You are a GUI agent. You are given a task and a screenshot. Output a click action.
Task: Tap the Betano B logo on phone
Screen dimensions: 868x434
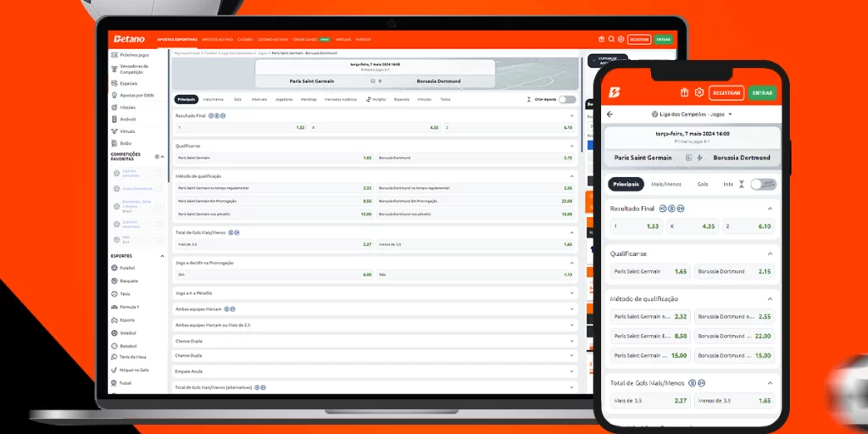coord(614,92)
